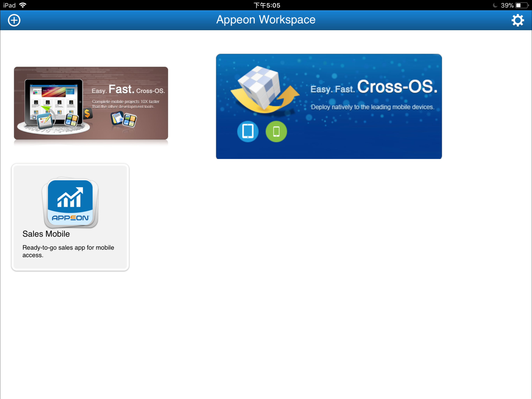Click the iPad carrier label
This screenshot has width=532, height=399.
pos(9,5)
